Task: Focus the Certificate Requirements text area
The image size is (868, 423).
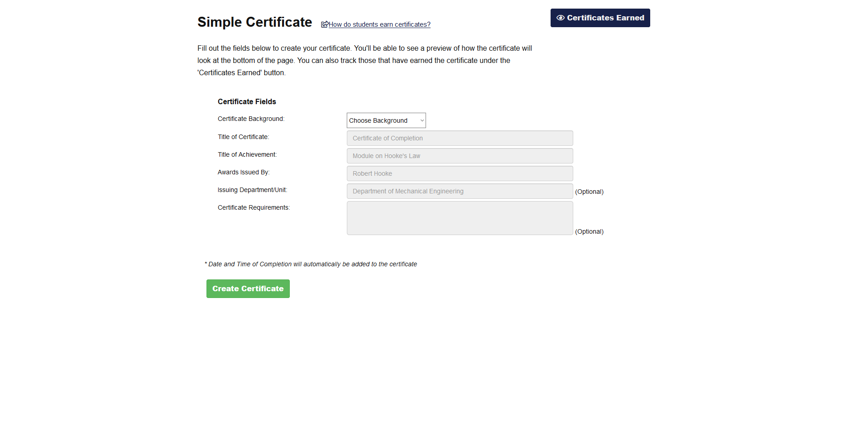Action: (459, 218)
